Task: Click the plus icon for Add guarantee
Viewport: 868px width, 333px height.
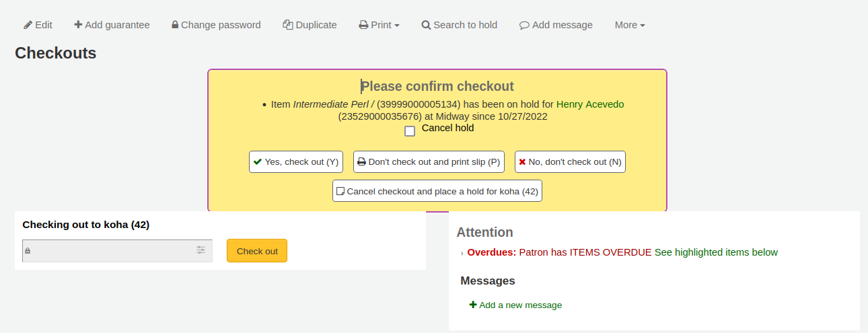Action: pos(78,25)
